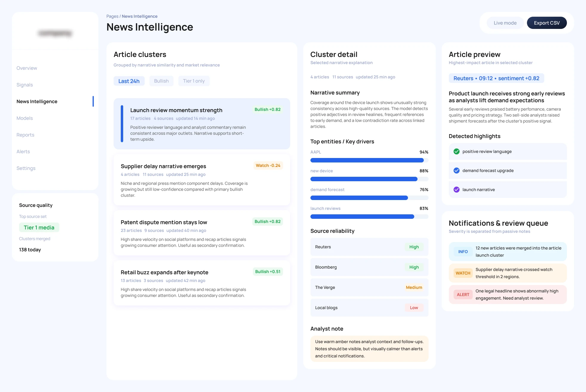The height and width of the screenshot is (392, 586).
Task: Open the Supplier delay narrative emerges cluster
Action: click(202, 180)
